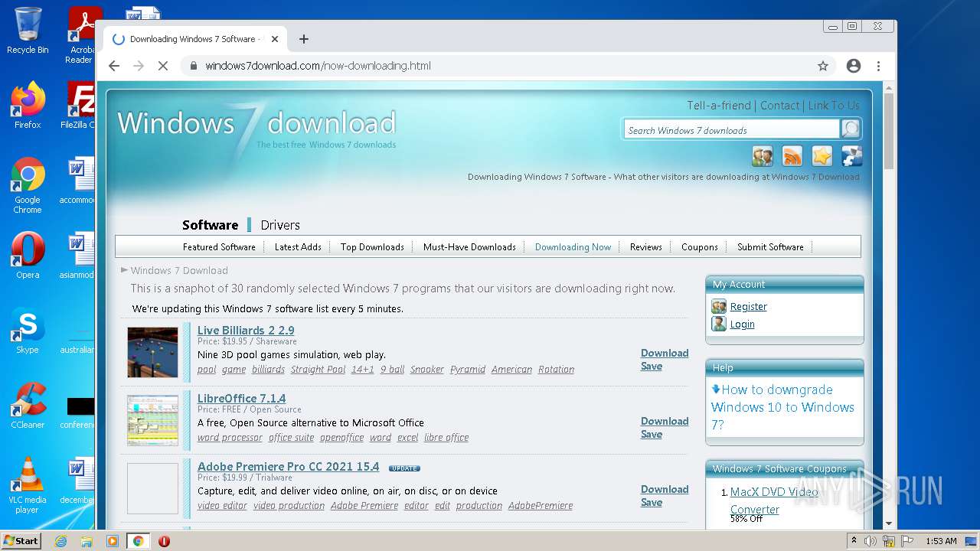Click the browser forward arrow
Image resolution: width=980 pixels, height=551 pixels.
(x=139, y=66)
